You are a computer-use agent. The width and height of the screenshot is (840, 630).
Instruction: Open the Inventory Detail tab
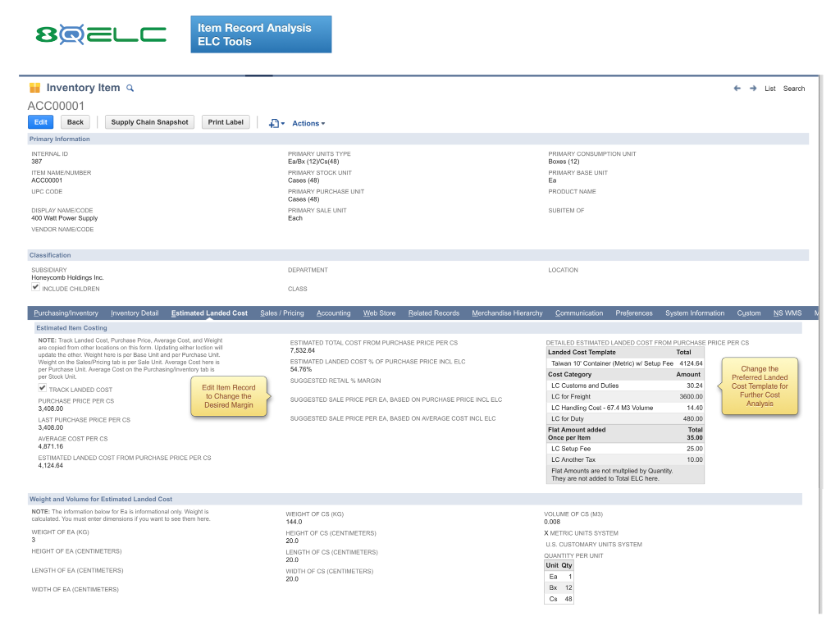click(135, 313)
